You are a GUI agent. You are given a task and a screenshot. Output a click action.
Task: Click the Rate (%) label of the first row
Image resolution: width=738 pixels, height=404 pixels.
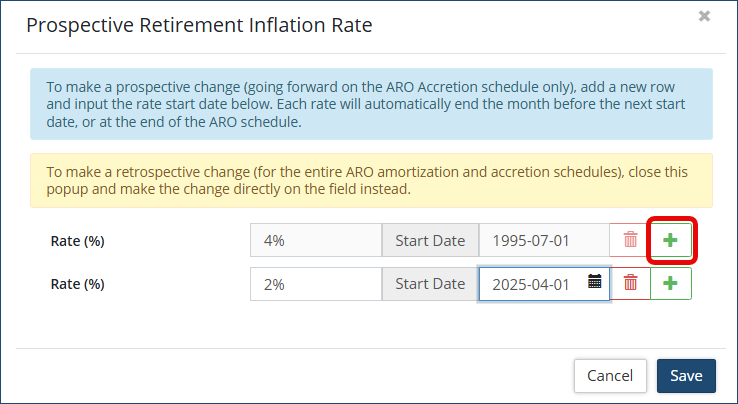pyautogui.click(x=78, y=241)
